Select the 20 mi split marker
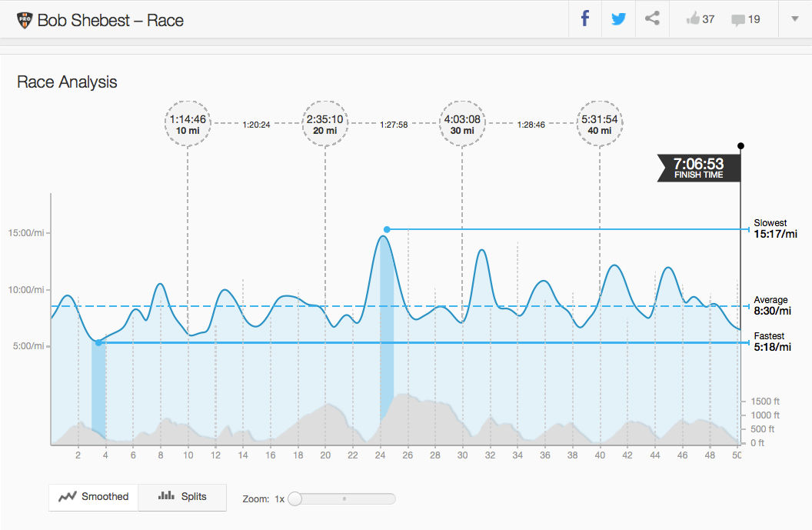 coord(324,123)
